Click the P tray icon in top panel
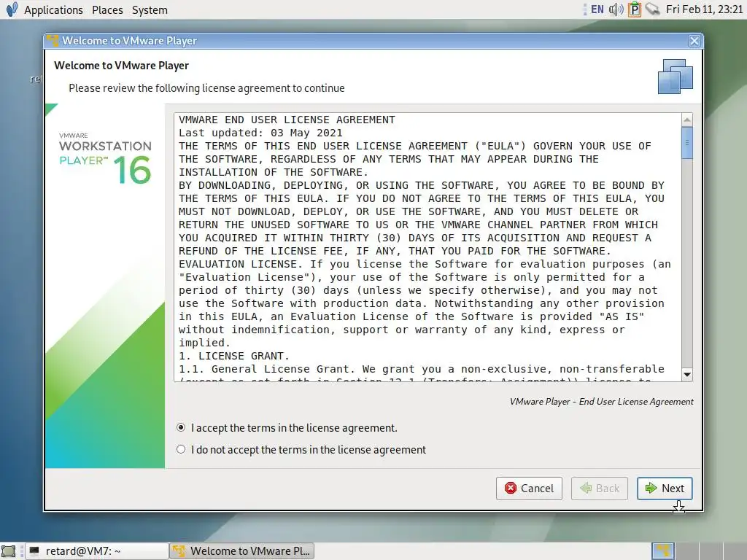The image size is (747, 560). [x=635, y=9]
